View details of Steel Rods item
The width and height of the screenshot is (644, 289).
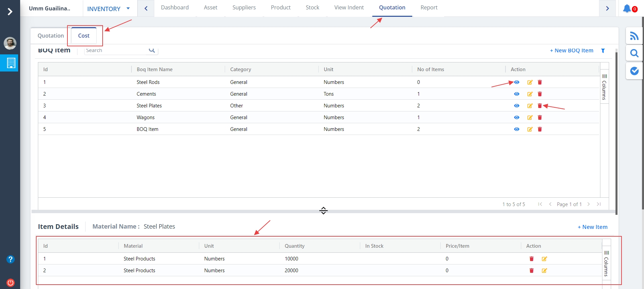[x=517, y=82]
